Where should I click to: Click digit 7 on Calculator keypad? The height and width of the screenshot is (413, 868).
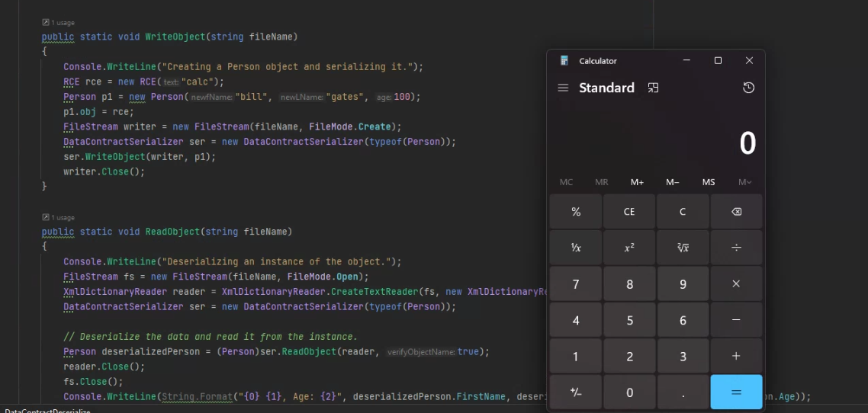click(576, 283)
